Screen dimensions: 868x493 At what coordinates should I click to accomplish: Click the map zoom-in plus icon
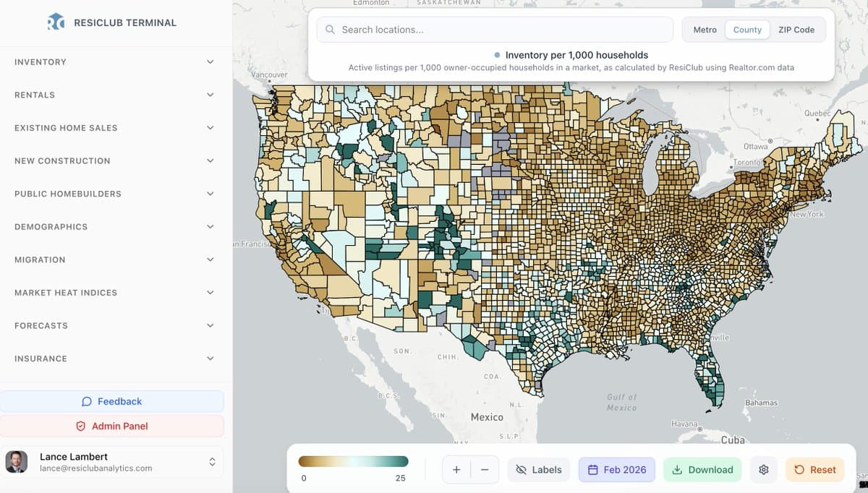tap(456, 469)
